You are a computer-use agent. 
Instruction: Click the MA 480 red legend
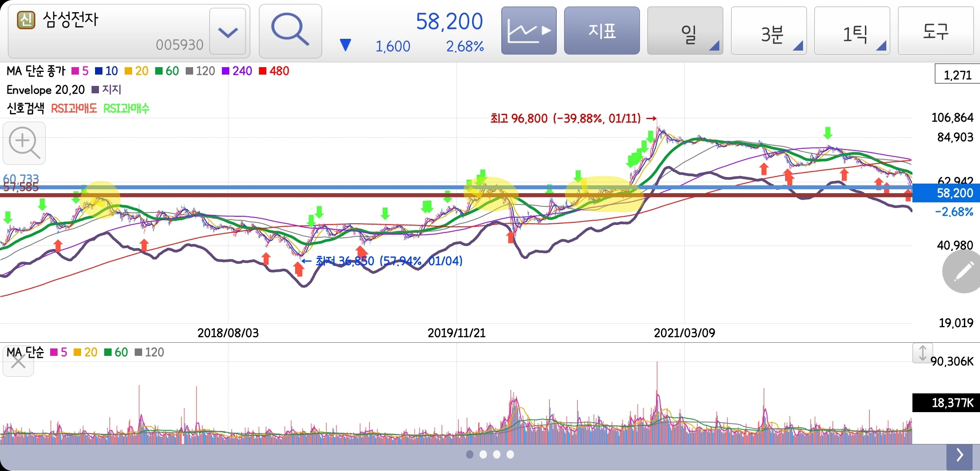tap(274, 71)
